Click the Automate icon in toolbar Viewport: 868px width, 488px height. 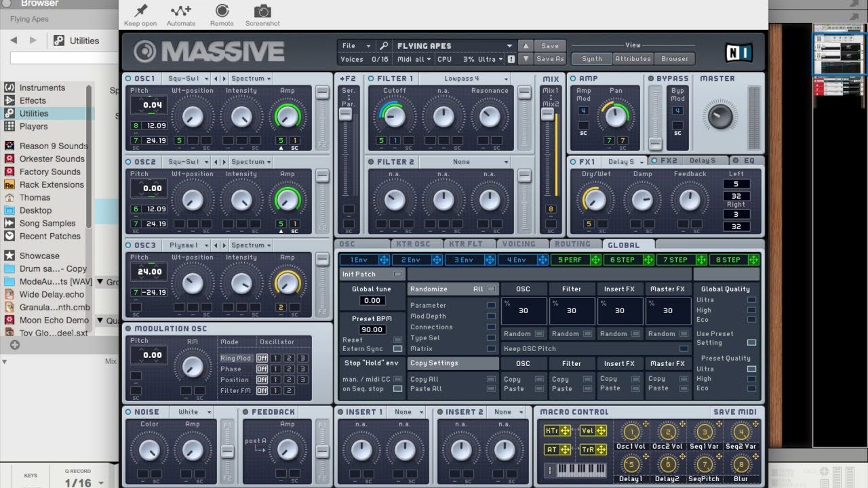(x=181, y=11)
